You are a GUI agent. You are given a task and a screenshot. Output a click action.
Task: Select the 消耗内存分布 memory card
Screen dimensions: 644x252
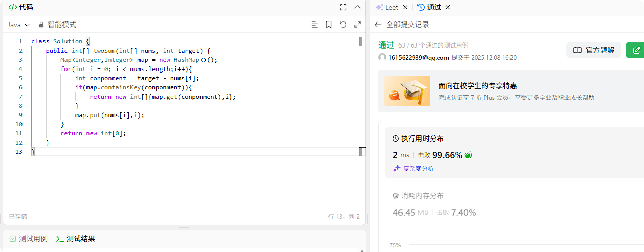click(514, 204)
